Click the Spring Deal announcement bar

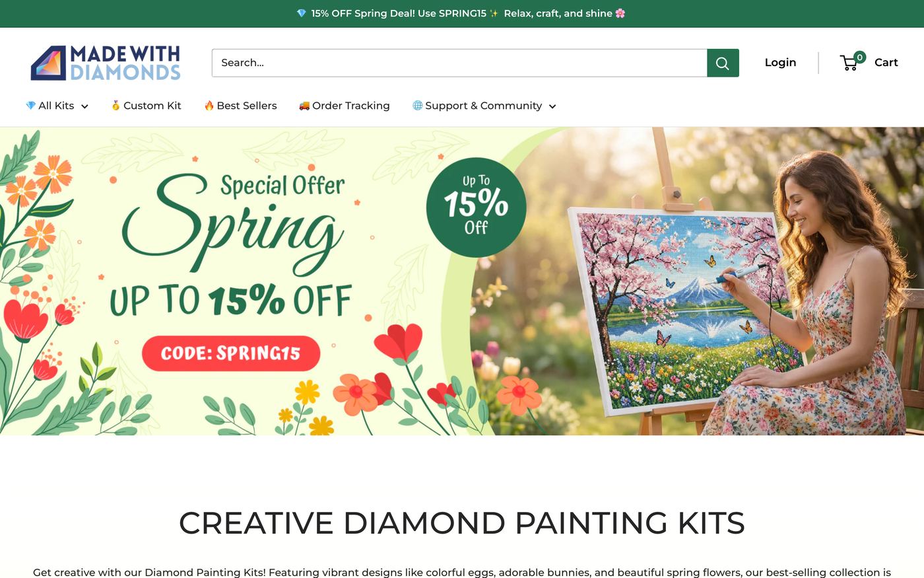pos(462,13)
